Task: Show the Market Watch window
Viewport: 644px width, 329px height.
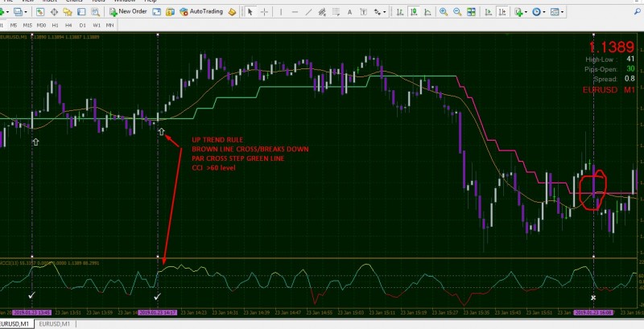Action: [39, 12]
